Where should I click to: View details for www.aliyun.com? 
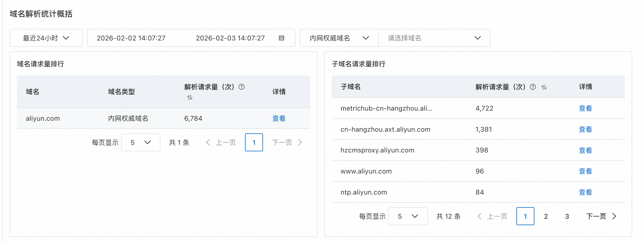click(586, 171)
